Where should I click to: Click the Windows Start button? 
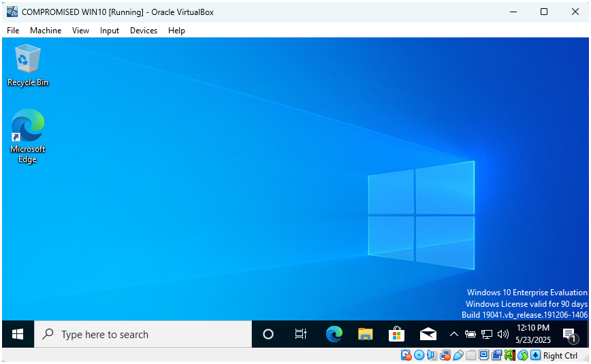point(18,334)
